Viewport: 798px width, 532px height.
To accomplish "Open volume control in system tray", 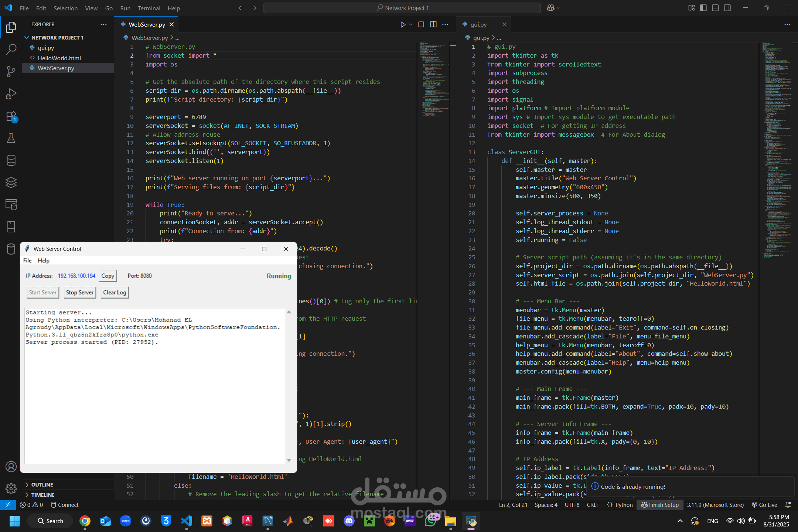I will click(x=741, y=521).
